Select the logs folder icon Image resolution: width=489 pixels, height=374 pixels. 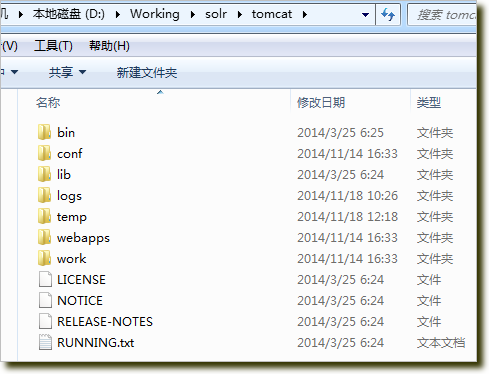44,195
